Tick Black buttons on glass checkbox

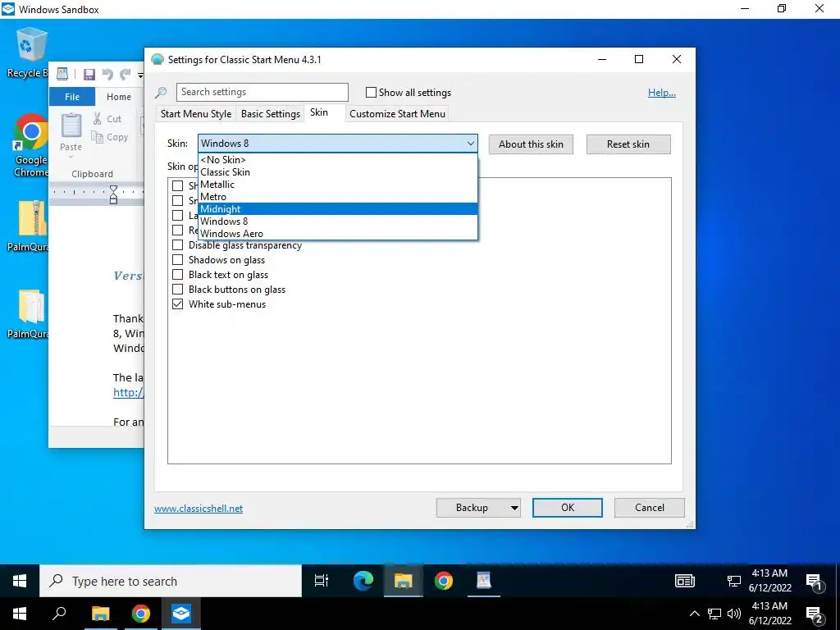(177, 290)
